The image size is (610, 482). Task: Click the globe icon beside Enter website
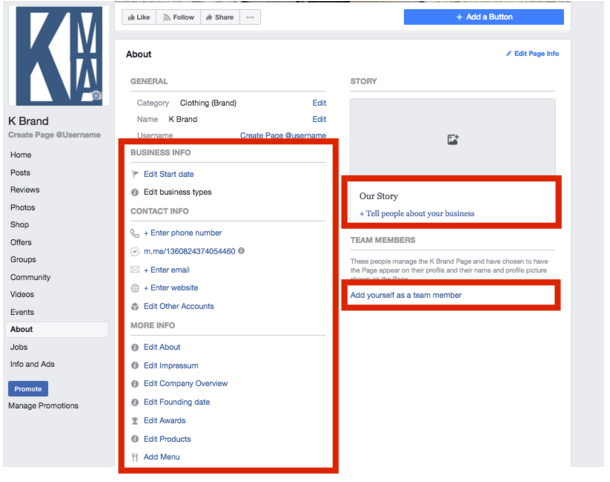click(135, 288)
